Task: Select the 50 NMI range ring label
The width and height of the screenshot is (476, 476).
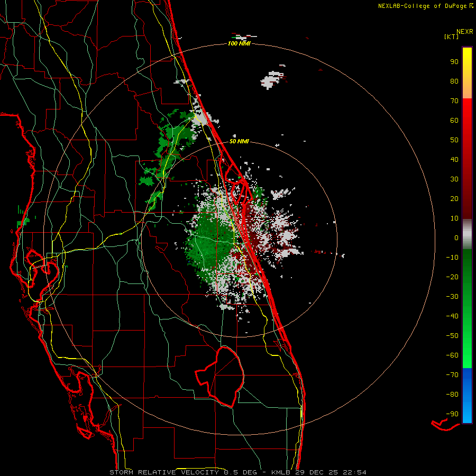Action: pyautogui.click(x=239, y=141)
